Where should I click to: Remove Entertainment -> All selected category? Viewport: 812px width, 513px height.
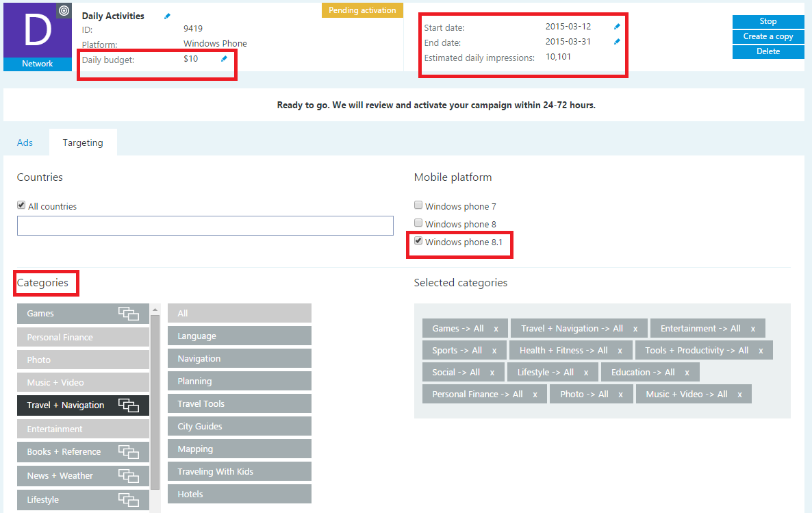(753, 329)
